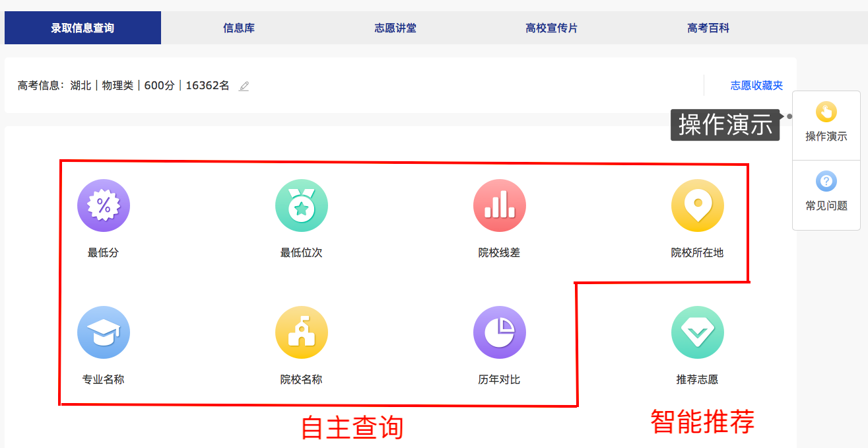The width and height of the screenshot is (868, 448).
Task: Click the pencil icon to edit 高考信息
Action: pyautogui.click(x=244, y=86)
